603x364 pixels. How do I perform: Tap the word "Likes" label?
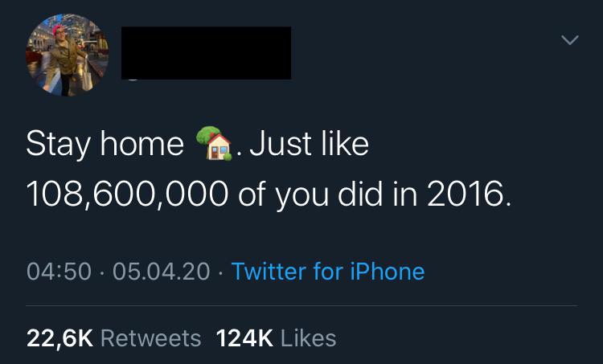309,338
